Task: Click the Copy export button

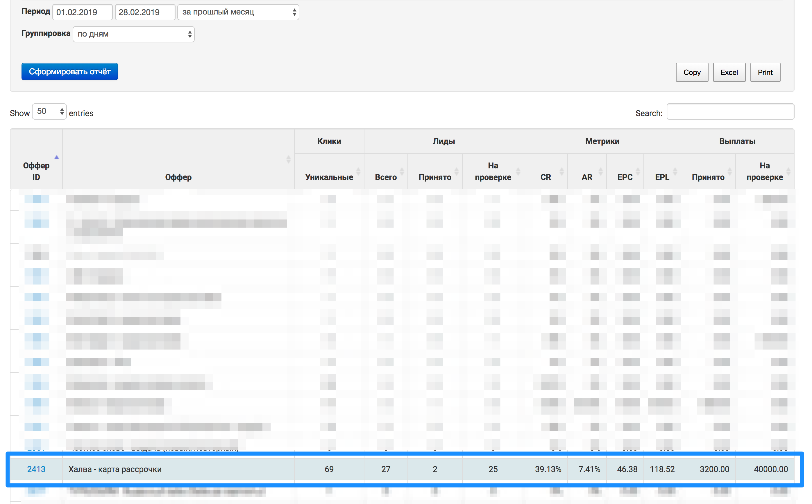Action: click(692, 72)
